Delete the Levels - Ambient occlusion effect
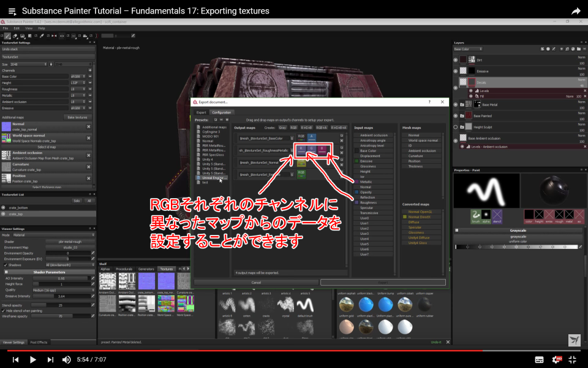This screenshot has height=368, width=588. 584,147
